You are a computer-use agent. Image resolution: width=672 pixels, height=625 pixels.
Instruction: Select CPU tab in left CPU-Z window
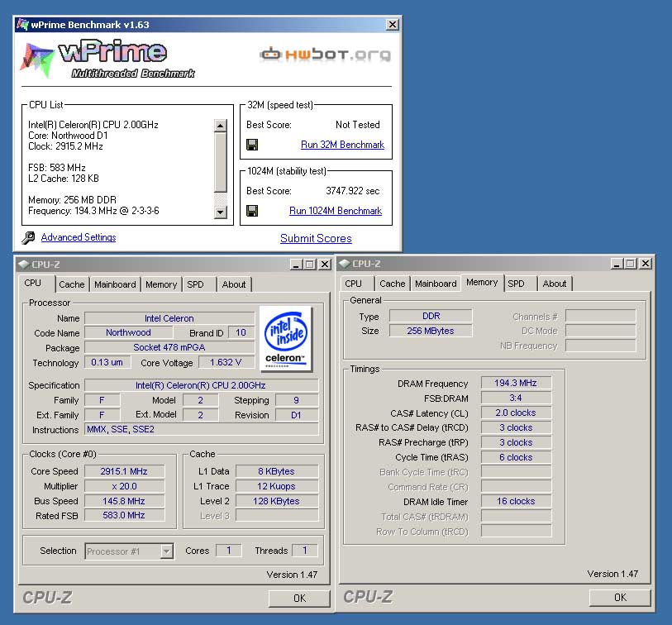[33, 284]
